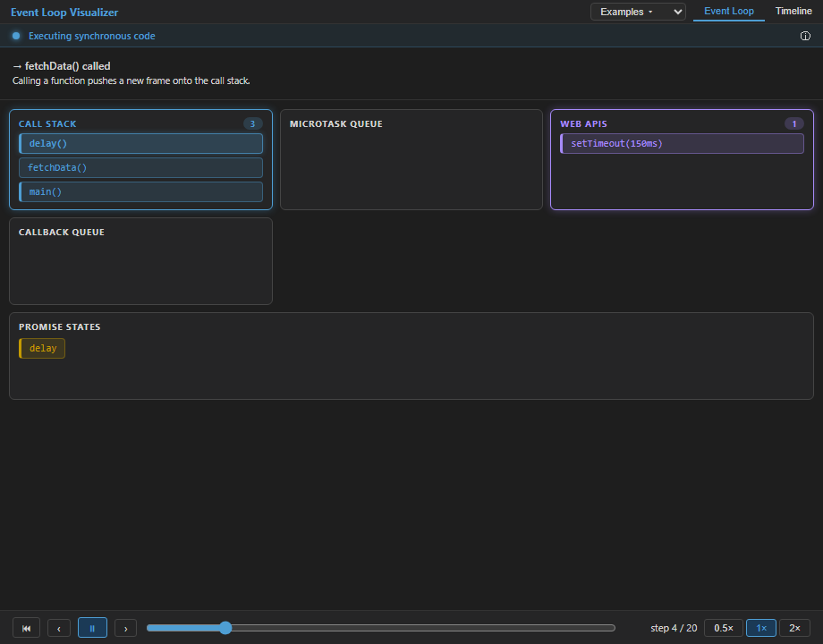Click the delay promise state chip
Screen dimensions: 823x644
click(x=42, y=348)
